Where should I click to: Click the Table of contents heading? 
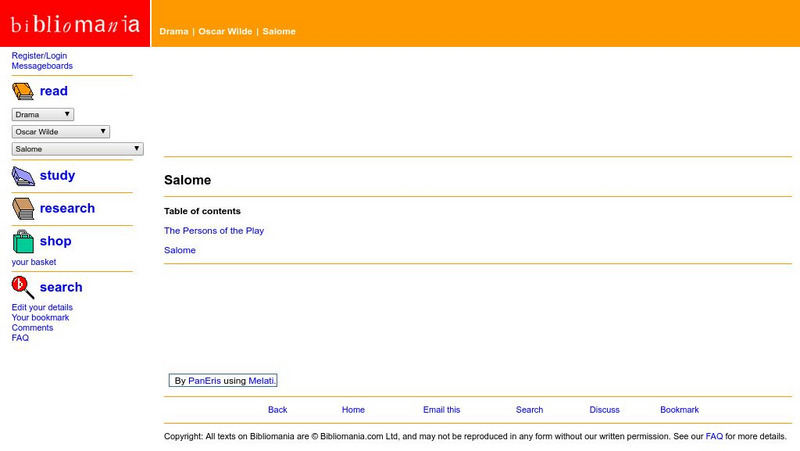[202, 211]
